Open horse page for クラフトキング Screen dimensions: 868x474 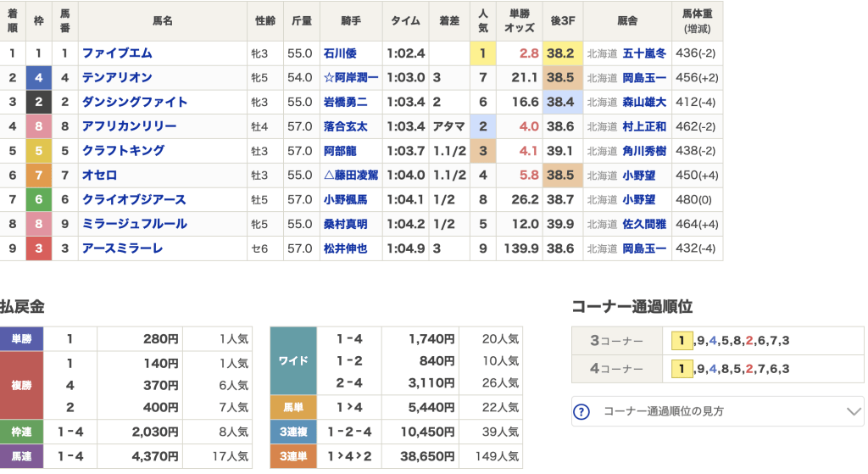click(x=123, y=151)
